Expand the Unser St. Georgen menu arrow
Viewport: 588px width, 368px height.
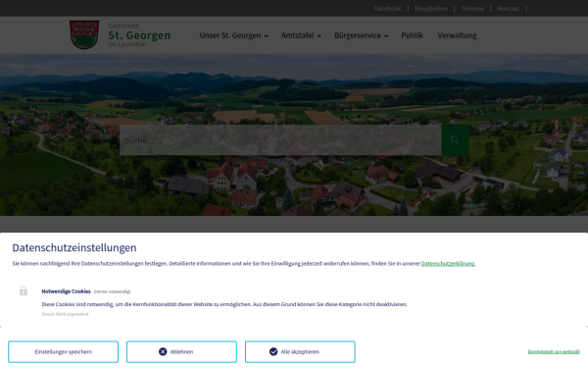click(267, 36)
